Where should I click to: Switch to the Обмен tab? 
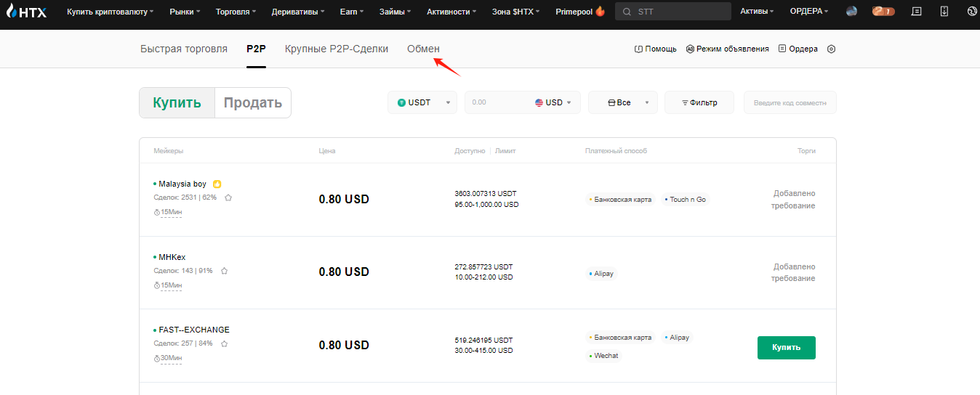pyautogui.click(x=423, y=49)
